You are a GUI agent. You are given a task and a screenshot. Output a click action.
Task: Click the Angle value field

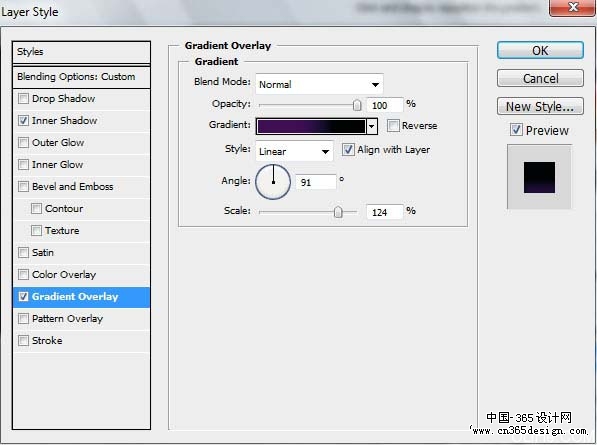(x=316, y=182)
